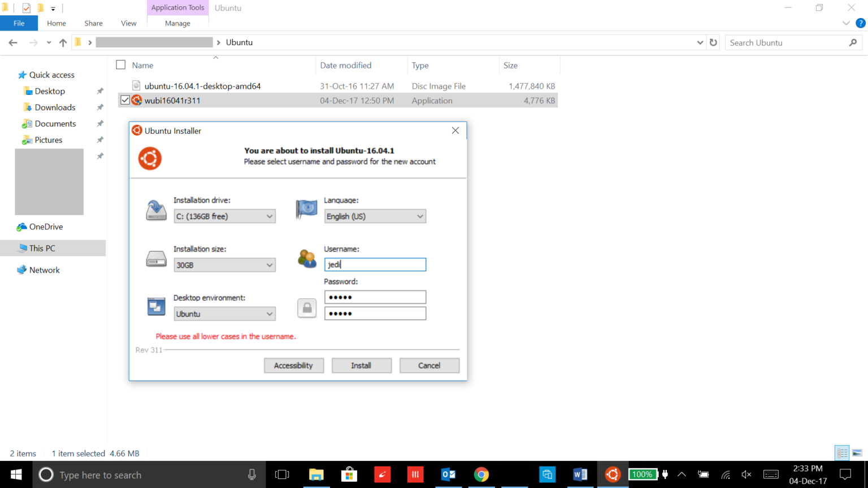This screenshot has width=868, height=488.
Task: Select the ubuntu-16.04.1-desktop-amd64 file
Action: [x=337, y=86]
